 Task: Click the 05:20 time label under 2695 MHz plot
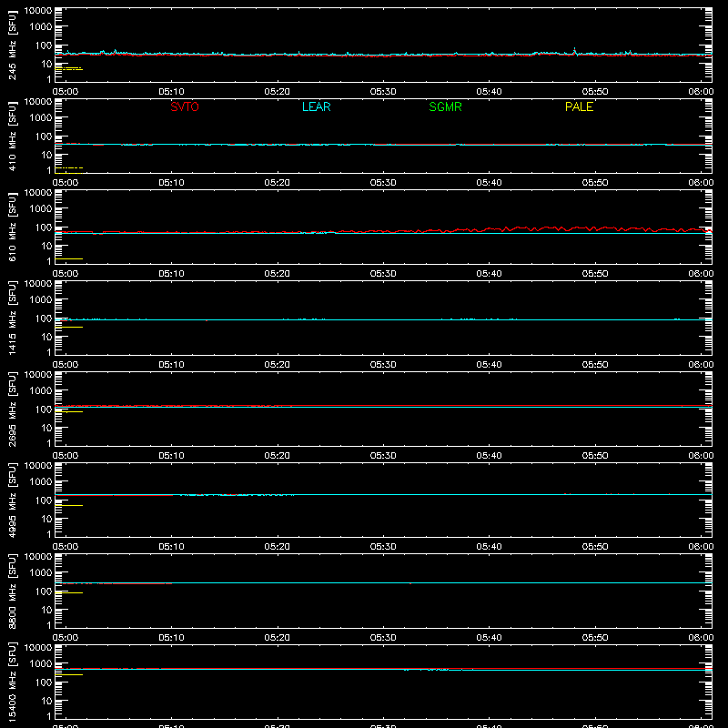[x=278, y=456]
